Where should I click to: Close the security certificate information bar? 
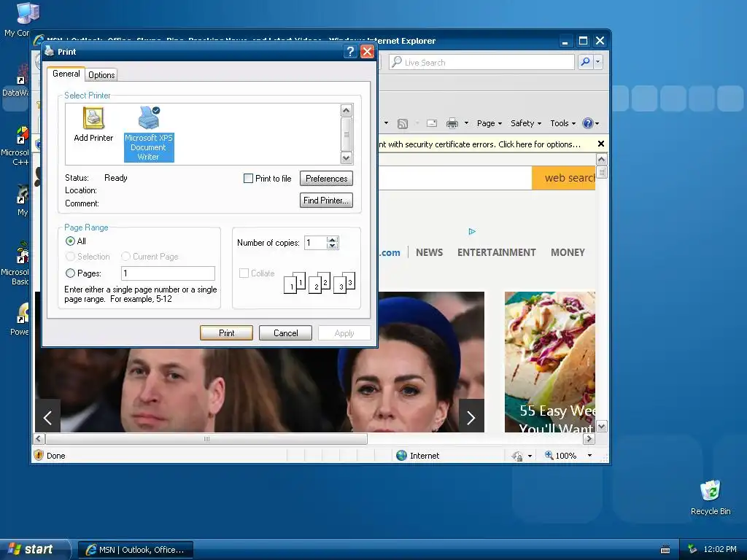click(601, 144)
